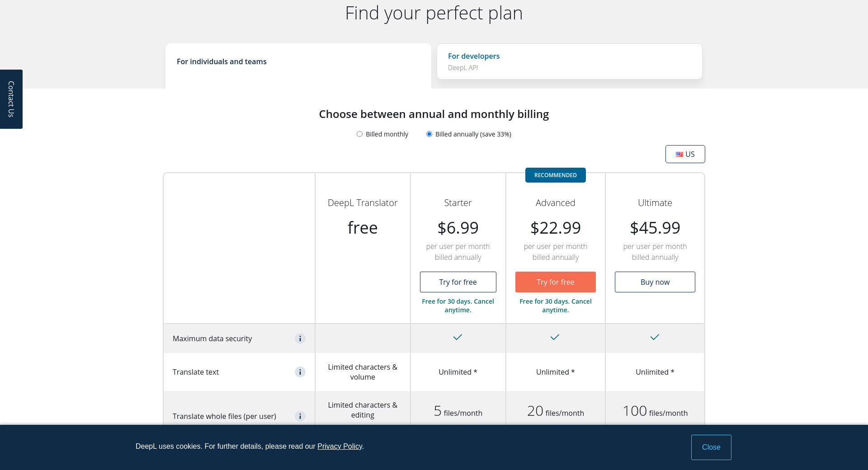Image resolution: width=868 pixels, height=470 pixels.
Task: Click info icon beside Translate whole files
Action: point(300,416)
